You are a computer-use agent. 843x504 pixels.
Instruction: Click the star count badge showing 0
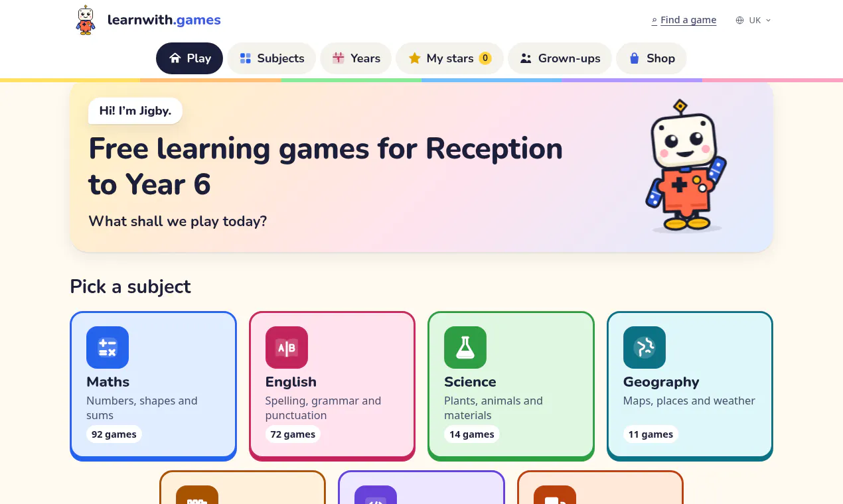485,58
